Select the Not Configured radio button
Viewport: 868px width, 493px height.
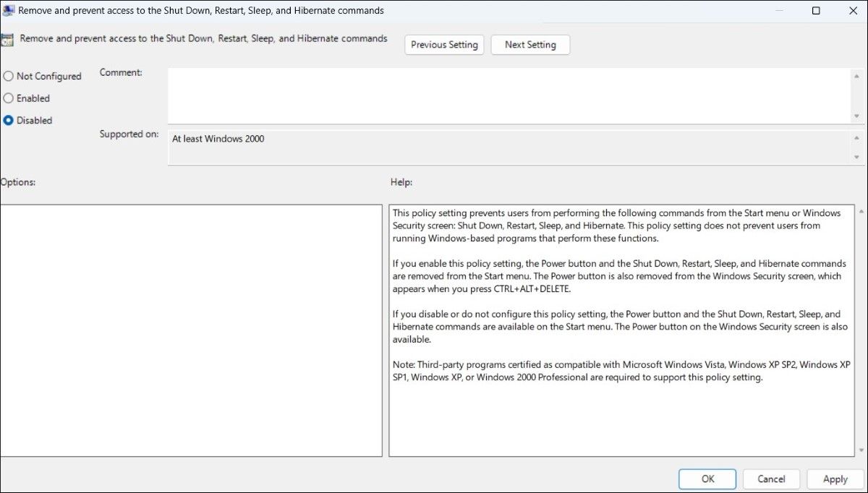pos(9,76)
